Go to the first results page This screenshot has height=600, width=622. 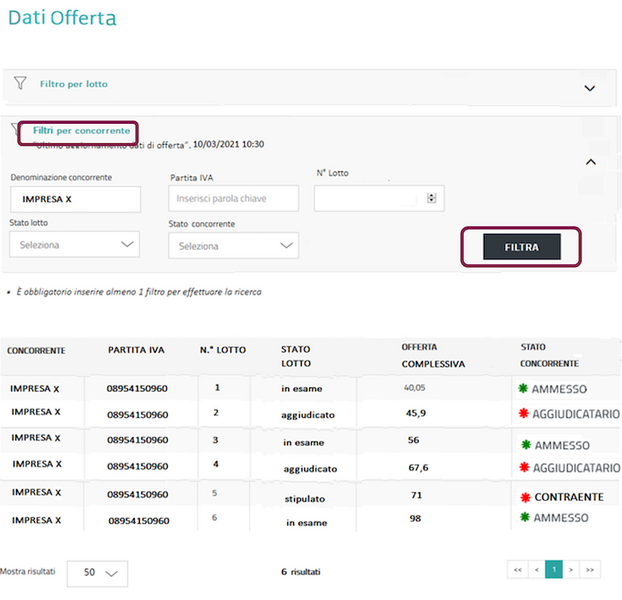click(517, 570)
